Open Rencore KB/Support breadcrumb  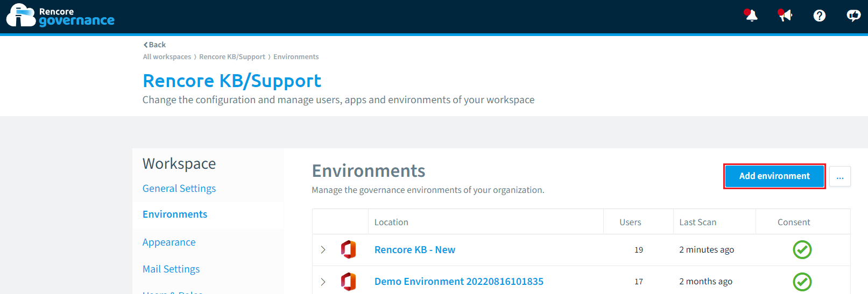[x=232, y=57]
